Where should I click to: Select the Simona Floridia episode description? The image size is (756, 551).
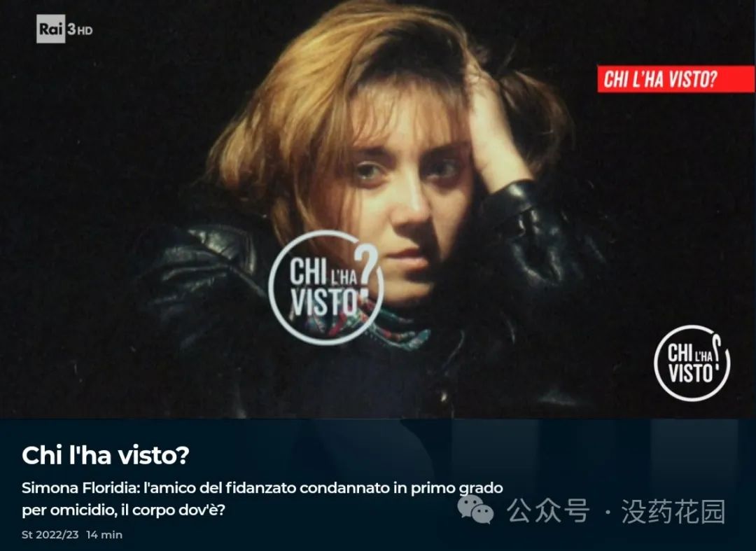(262, 498)
